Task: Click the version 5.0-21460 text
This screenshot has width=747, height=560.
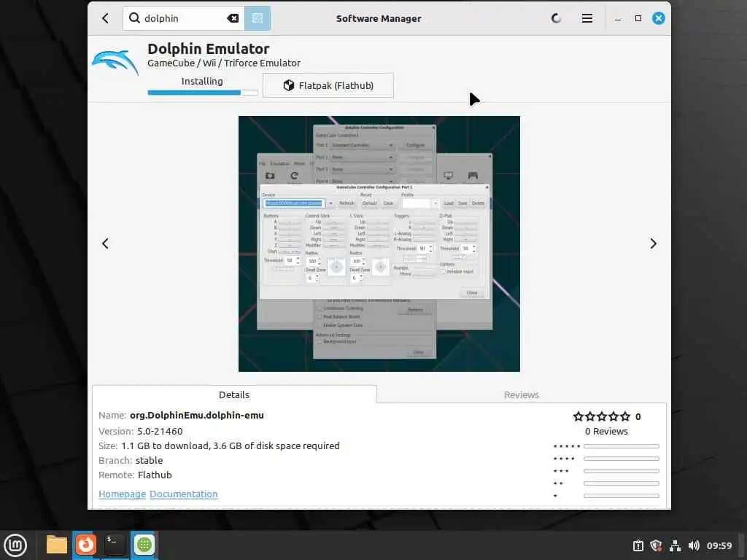Action: 160,432
